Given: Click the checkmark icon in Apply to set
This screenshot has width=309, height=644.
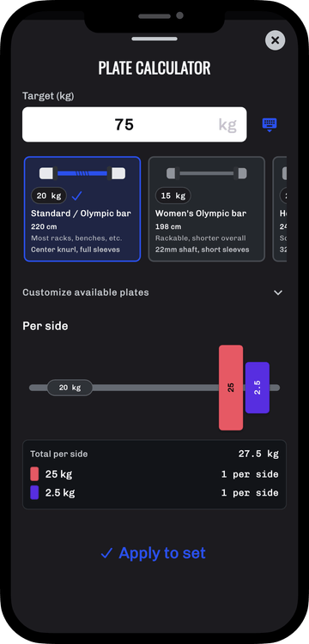Looking at the screenshot, I should click(x=106, y=554).
